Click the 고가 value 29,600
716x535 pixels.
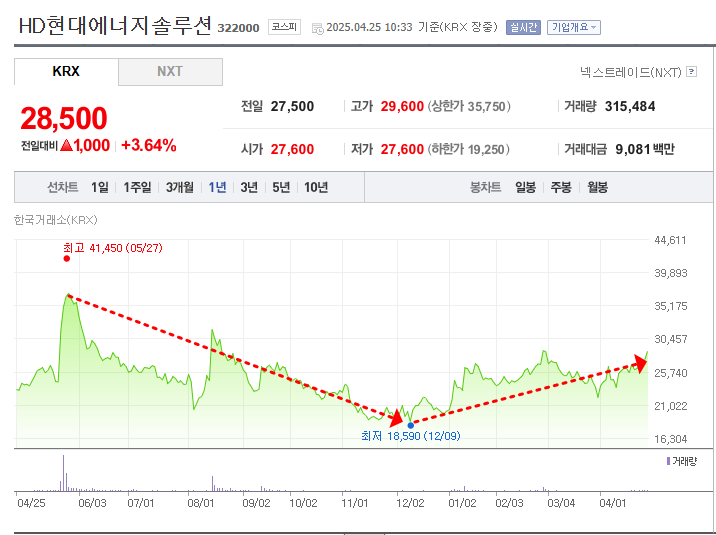click(x=402, y=106)
